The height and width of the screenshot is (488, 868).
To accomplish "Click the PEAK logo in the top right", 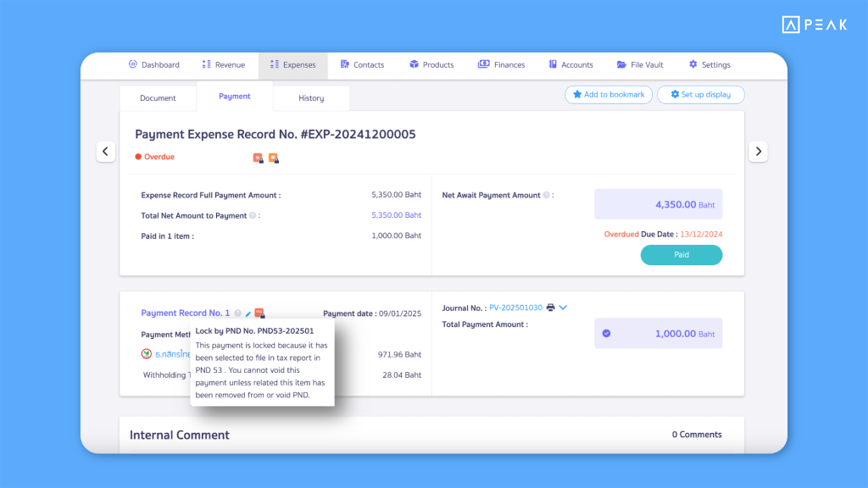I will [x=812, y=25].
